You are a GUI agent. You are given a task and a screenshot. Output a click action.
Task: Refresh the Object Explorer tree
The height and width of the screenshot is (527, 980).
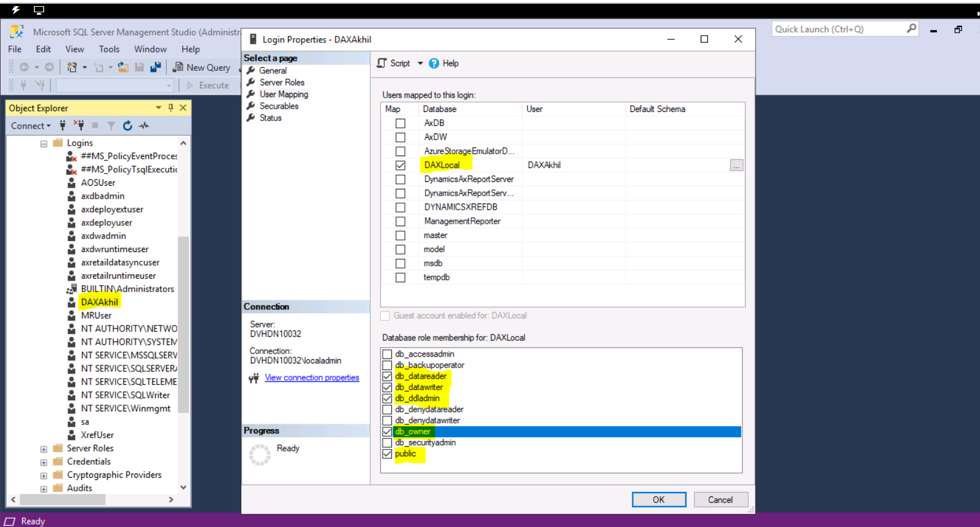[x=127, y=125]
